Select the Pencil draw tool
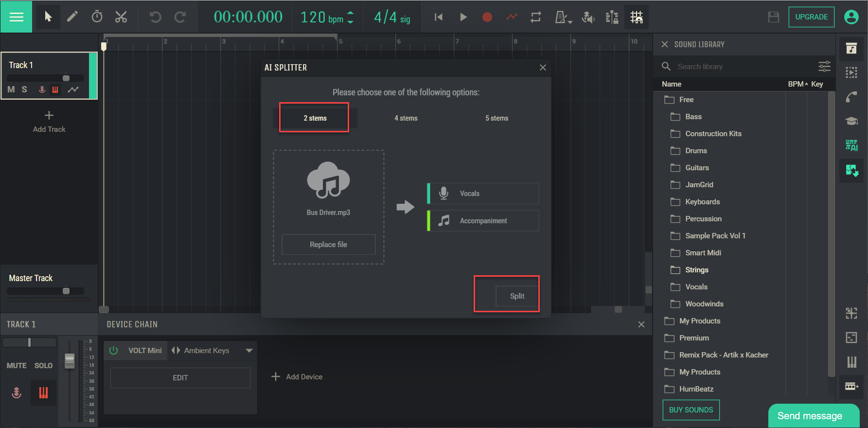The image size is (868, 428). pyautogui.click(x=72, y=17)
